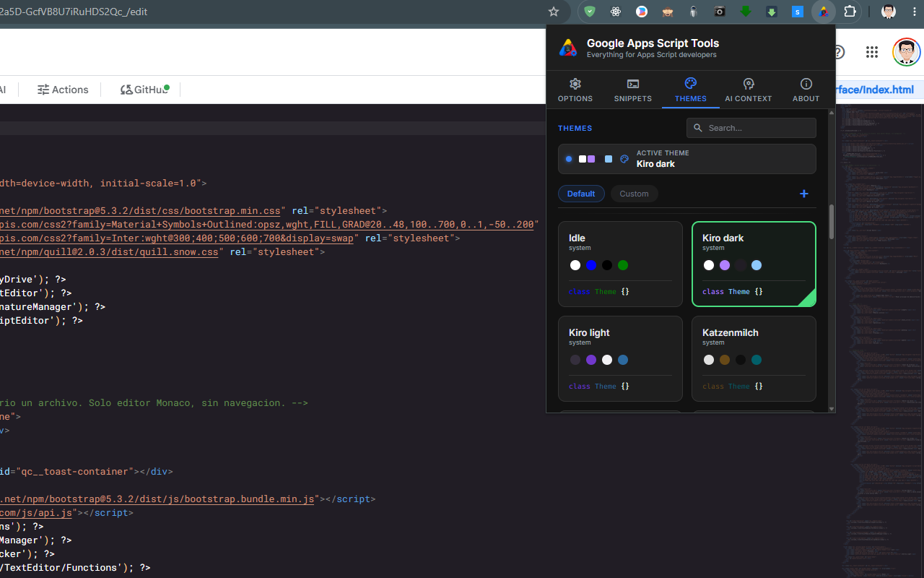Click the browser address bar URL
Viewport: 924px width, 578px height.
(74, 12)
